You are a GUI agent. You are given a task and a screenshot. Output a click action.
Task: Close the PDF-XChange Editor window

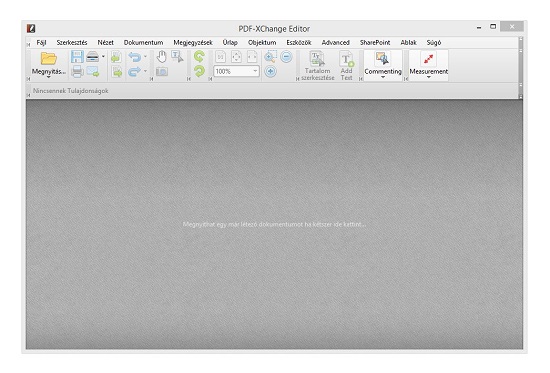pos(512,27)
